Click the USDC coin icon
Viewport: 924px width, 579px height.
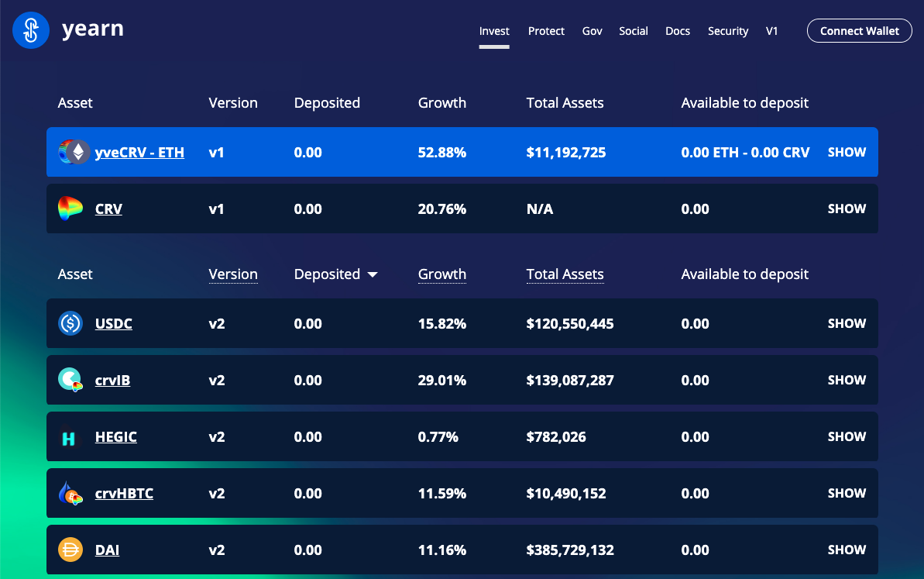pyautogui.click(x=70, y=323)
